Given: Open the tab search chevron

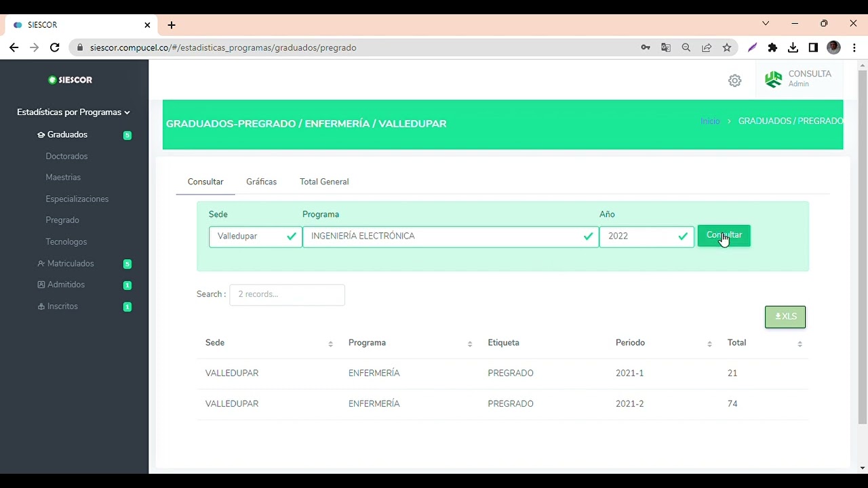Looking at the screenshot, I should coord(766,23).
